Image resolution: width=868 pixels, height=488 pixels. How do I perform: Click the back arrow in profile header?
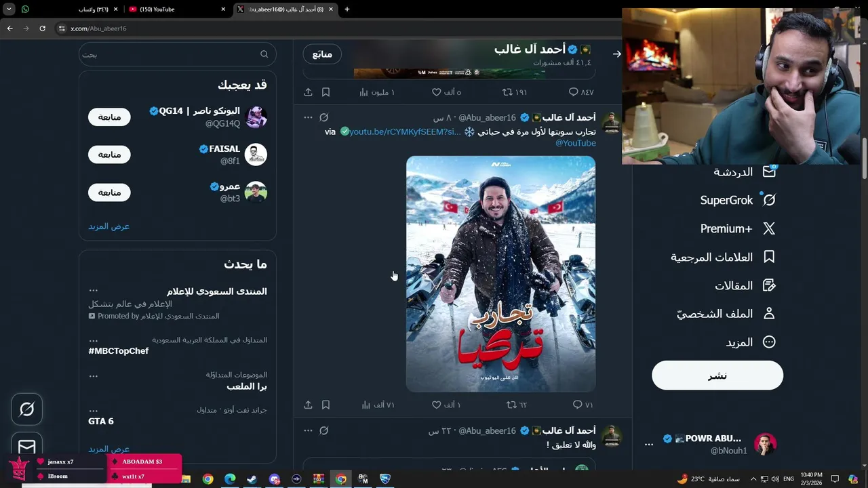tap(616, 54)
